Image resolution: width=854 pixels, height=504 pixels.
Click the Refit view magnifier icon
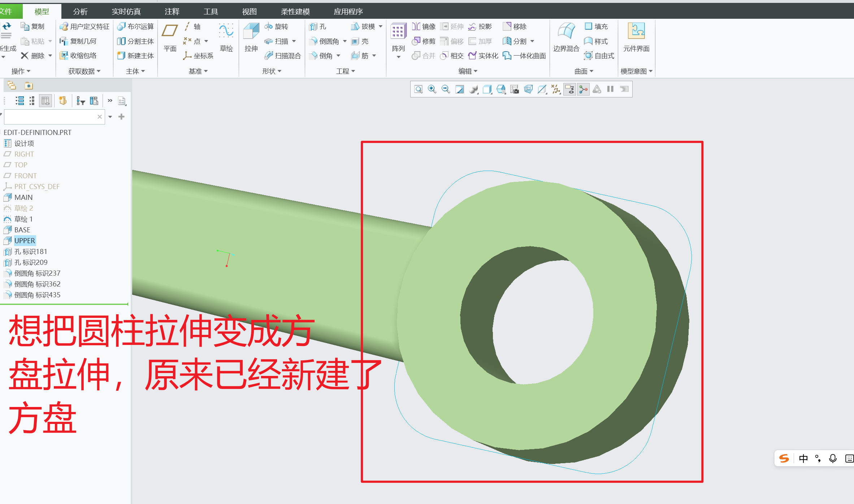click(x=418, y=89)
